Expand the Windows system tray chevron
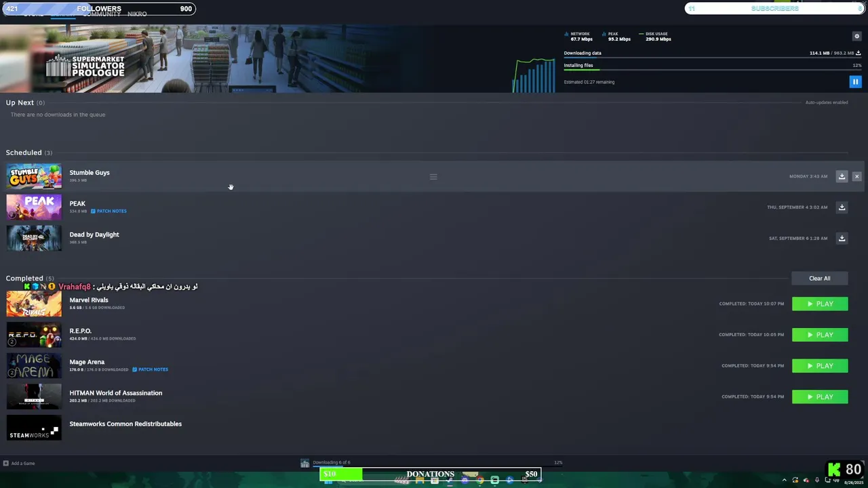 (785, 480)
